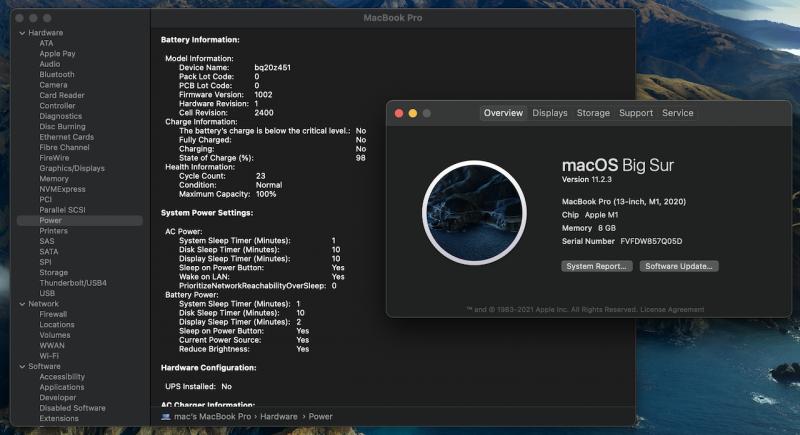Select Bluetooth in the sidebar
800x435 pixels.
(x=57, y=74)
